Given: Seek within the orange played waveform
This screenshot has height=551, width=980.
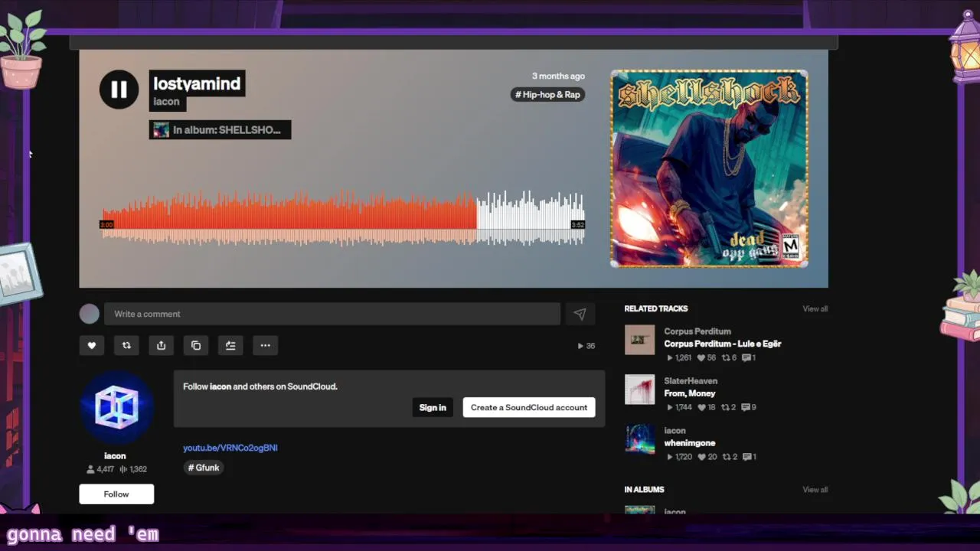Looking at the screenshot, I should click(289, 218).
